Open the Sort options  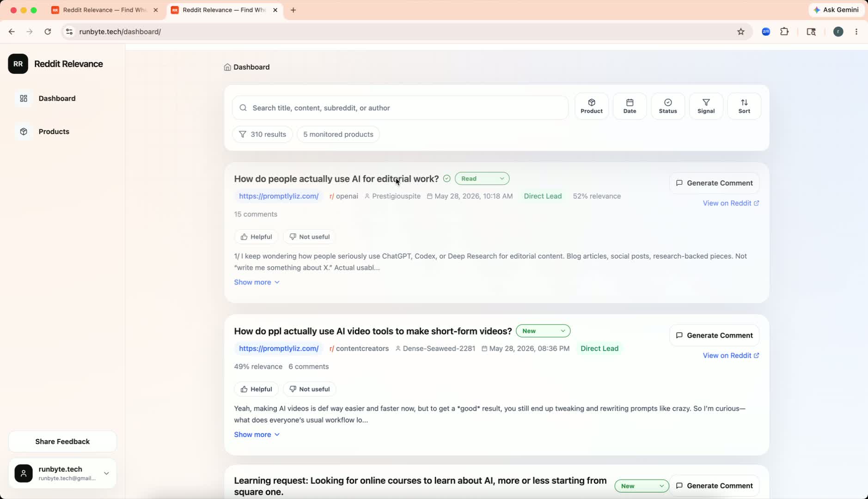pyautogui.click(x=744, y=106)
